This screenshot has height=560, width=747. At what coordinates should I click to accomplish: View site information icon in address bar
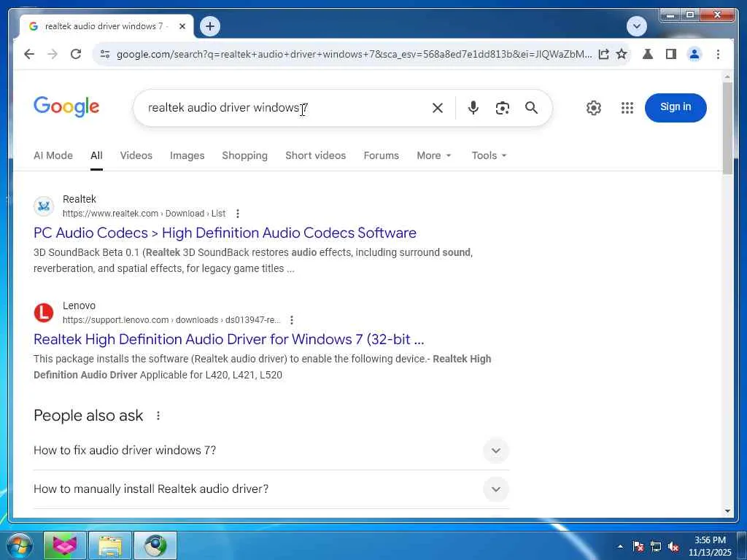point(105,54)
